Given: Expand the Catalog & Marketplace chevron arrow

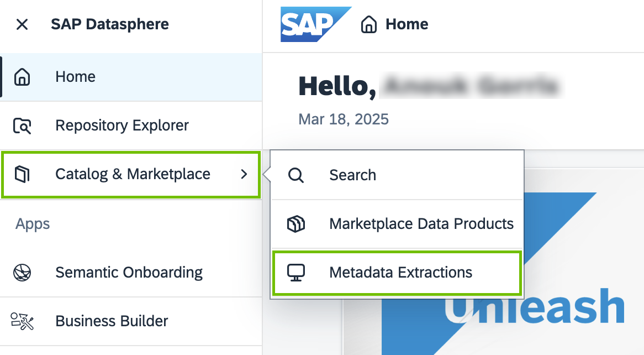Looking at the screenshot, I should 244,175.
